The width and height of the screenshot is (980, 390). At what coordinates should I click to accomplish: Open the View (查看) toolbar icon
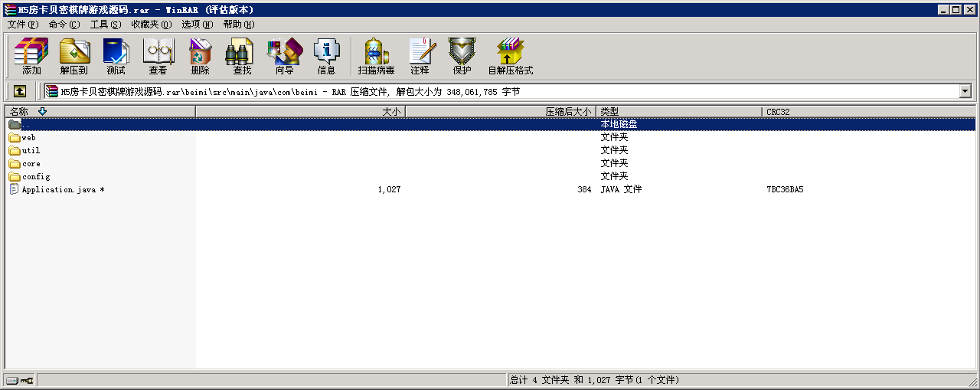(x=158, y=56)
